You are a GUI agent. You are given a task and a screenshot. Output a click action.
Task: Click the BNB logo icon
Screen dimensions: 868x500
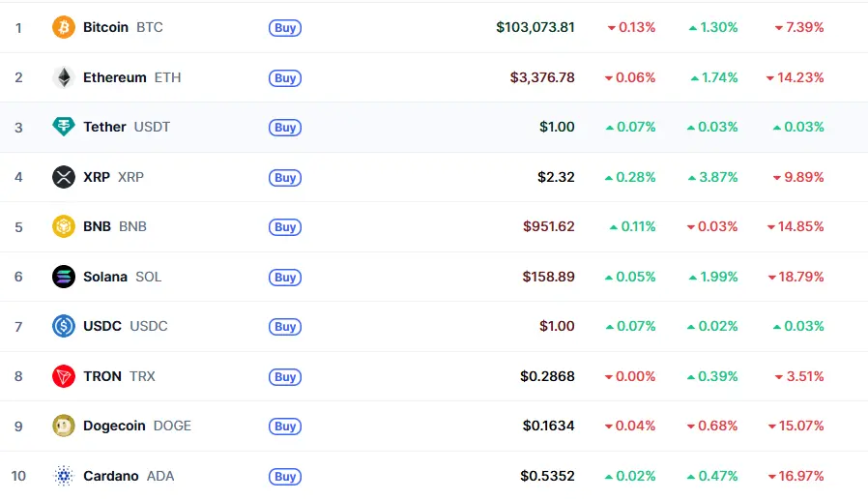[64, 226]
